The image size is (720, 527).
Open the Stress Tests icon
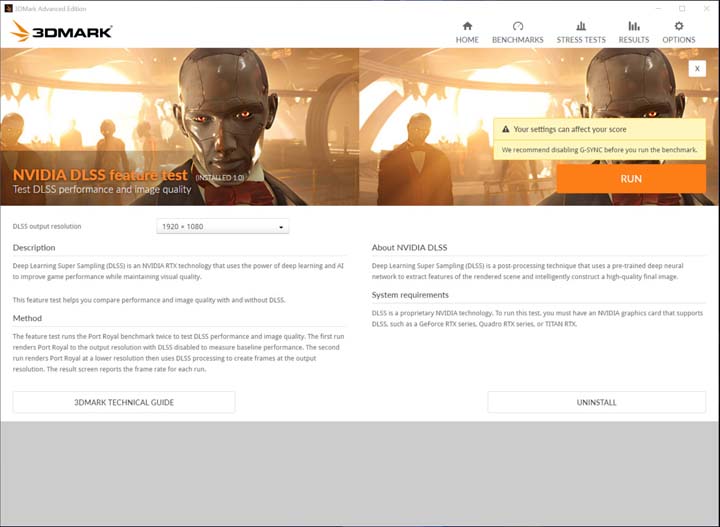[581, 26]
